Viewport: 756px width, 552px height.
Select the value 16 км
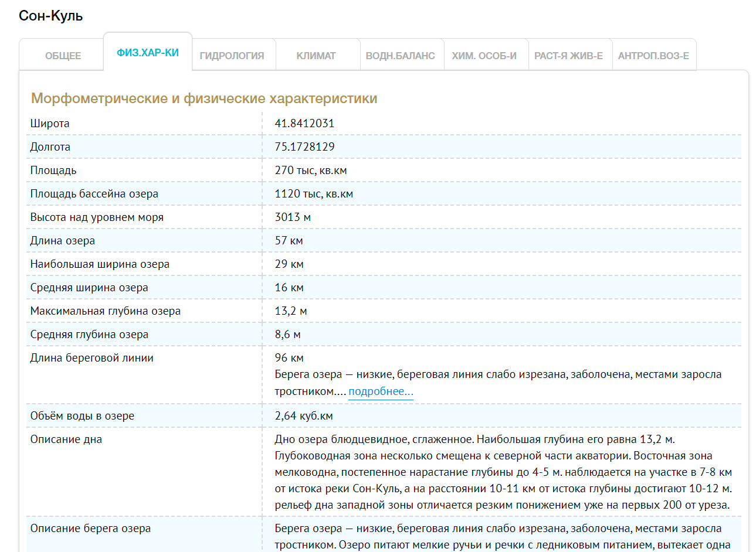(x=289, y=288)
